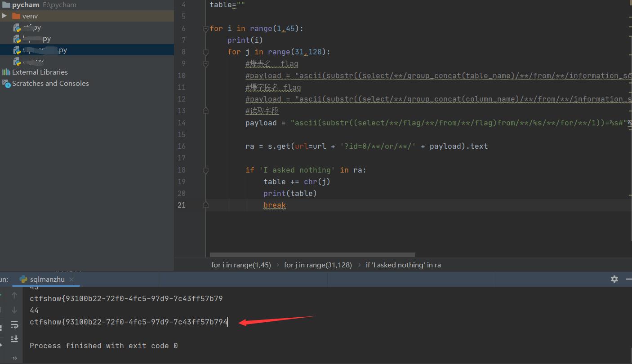Click the '#爆字段名 flag' comment on line 11
The height and width of the screenshot is (364, 632).
[273, 87]
